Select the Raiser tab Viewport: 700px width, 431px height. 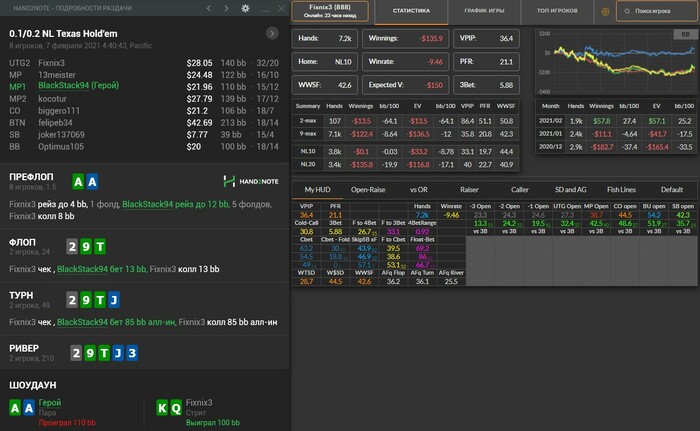coord(469,190)
